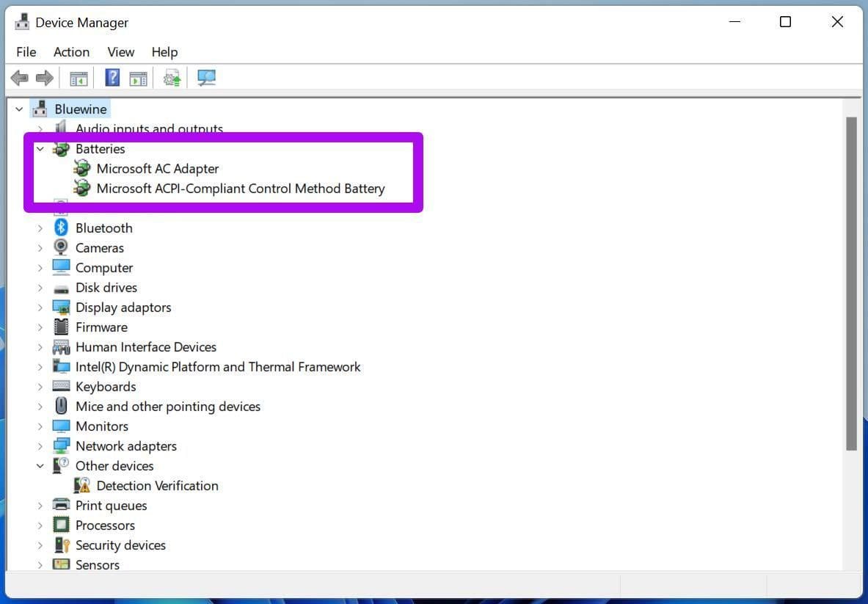The image size is (868, 604).
Task: Collapse the Batteries category chevron
Action: [40, 149]
